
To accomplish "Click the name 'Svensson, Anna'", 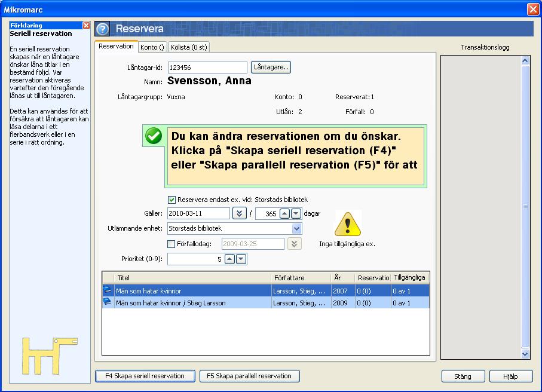I will (x=209, y=81).
